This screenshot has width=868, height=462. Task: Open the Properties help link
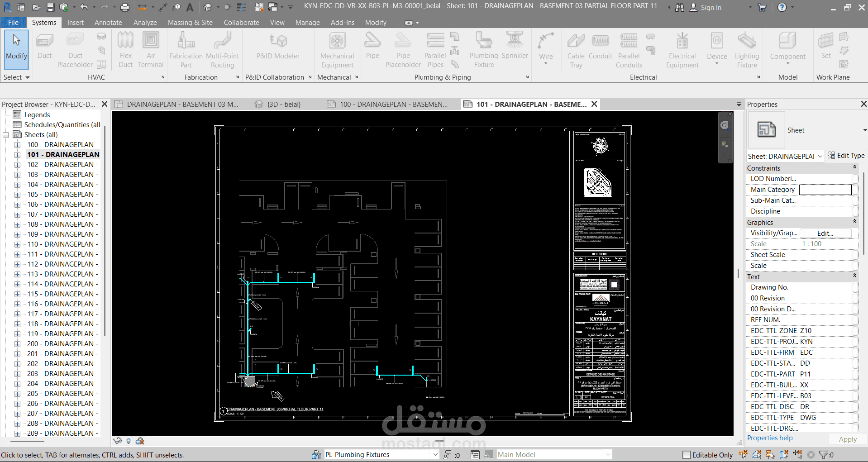click(x=770, y=438)
